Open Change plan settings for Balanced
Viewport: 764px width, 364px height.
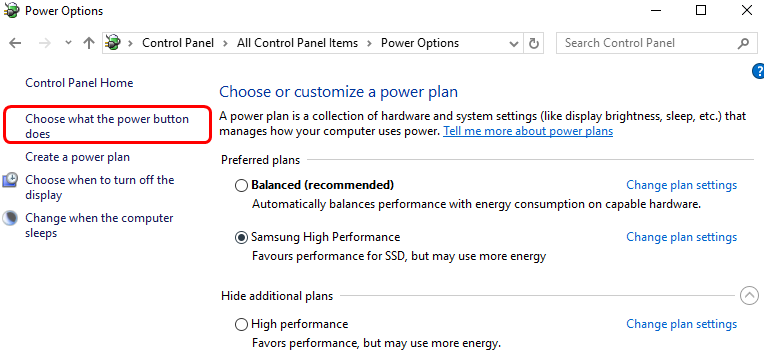coord(682,185)
